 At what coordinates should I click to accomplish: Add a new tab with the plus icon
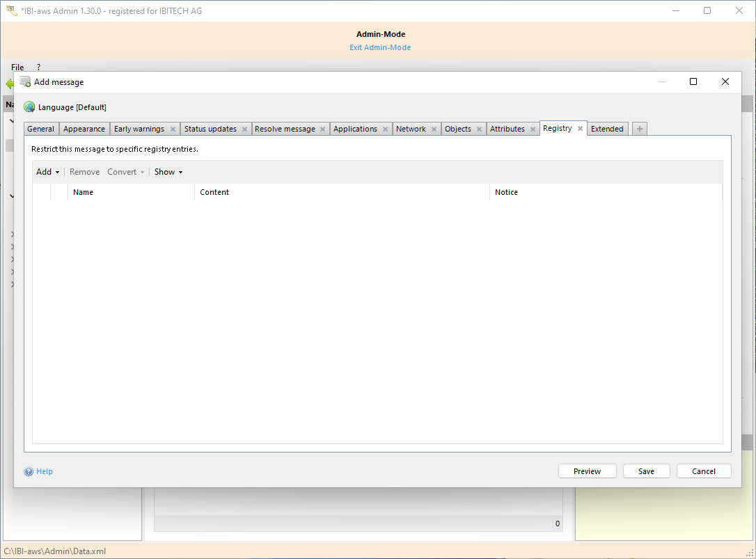click(639, 128)
